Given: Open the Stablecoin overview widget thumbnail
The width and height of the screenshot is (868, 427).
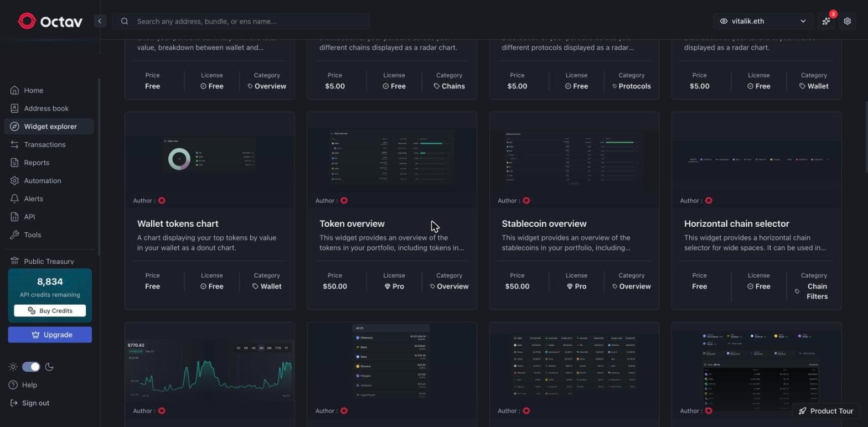Looking at the screenshot, I should 574,160.
